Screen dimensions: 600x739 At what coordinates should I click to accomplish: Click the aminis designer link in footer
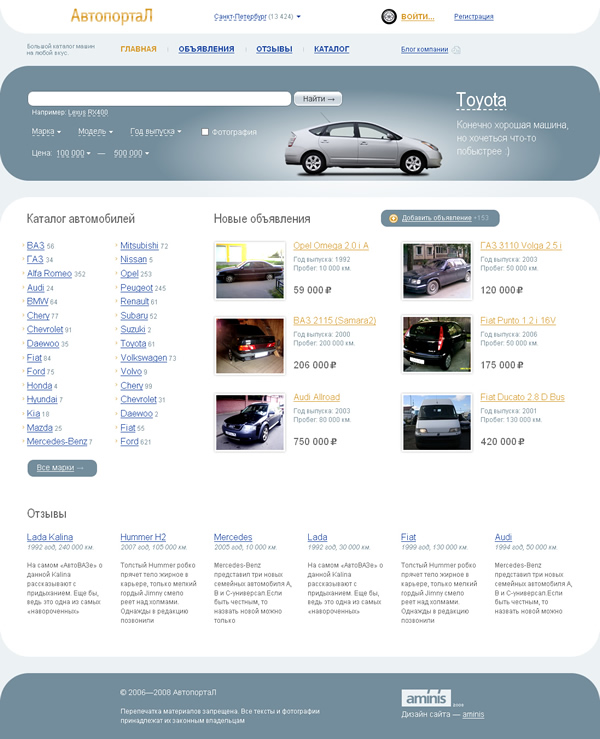pyautogui.click(x=473, y=714)
